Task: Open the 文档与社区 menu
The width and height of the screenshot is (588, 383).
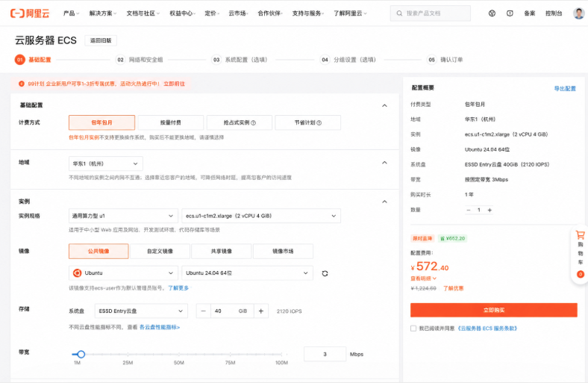Action: tap(143, 13)
